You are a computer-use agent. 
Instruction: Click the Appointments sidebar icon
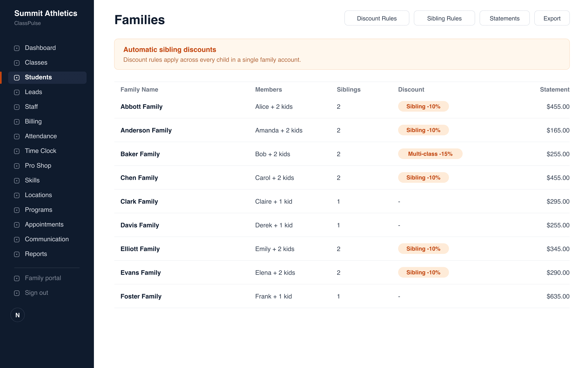point(17,225)
